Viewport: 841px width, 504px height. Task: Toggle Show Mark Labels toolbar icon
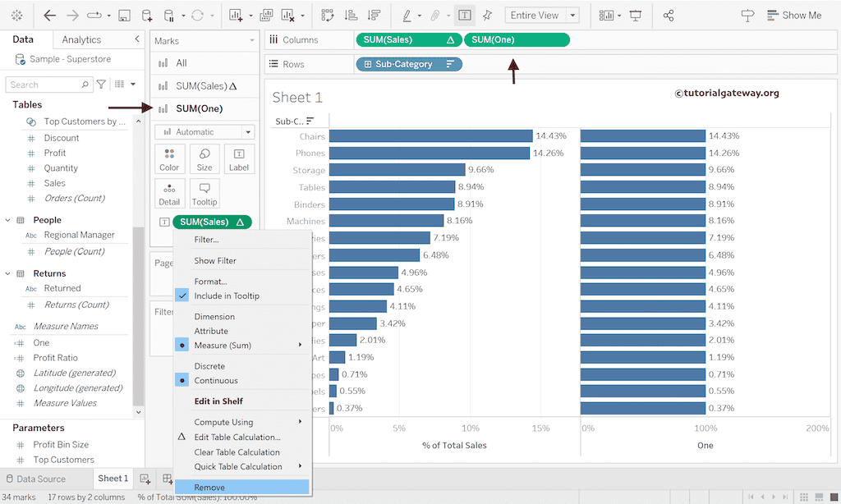point(465,16)
